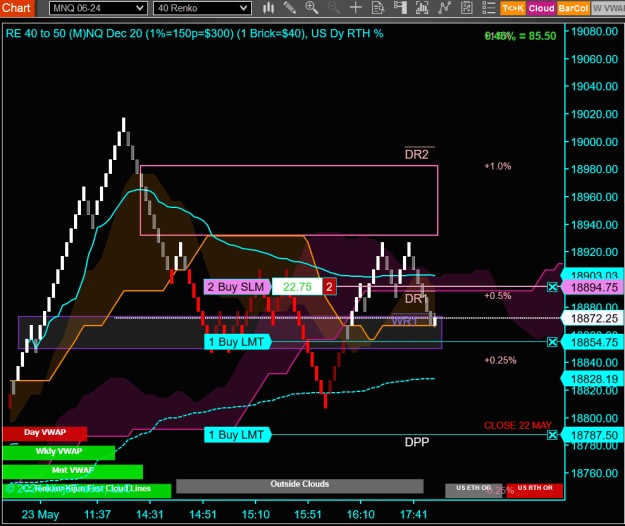This screenshot has width=625, height=526.
Task: Click the 19000.00 price axis label
Action: 594,142
